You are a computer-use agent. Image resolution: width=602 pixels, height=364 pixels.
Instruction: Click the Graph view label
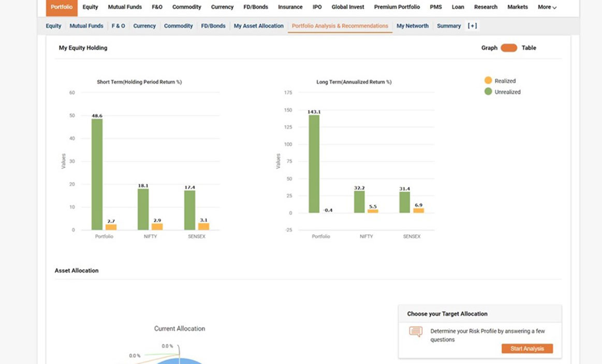click(x=489, y=48)
